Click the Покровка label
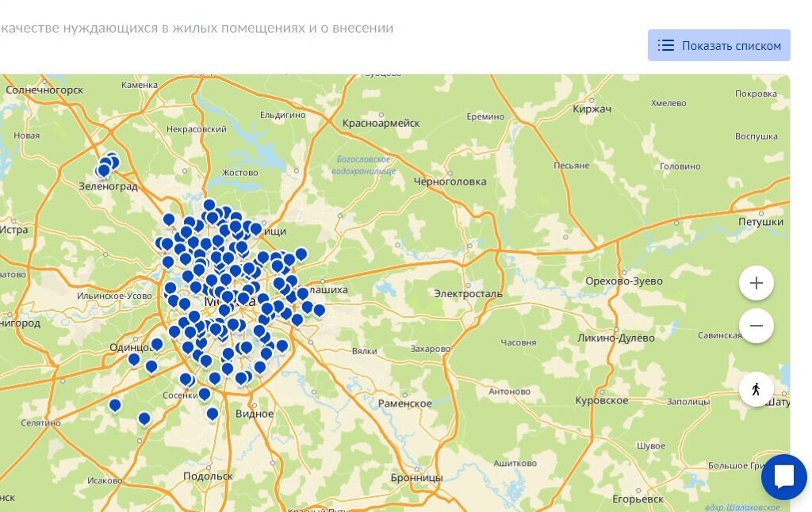Screen dimensions: 812x512 (756, 94)
